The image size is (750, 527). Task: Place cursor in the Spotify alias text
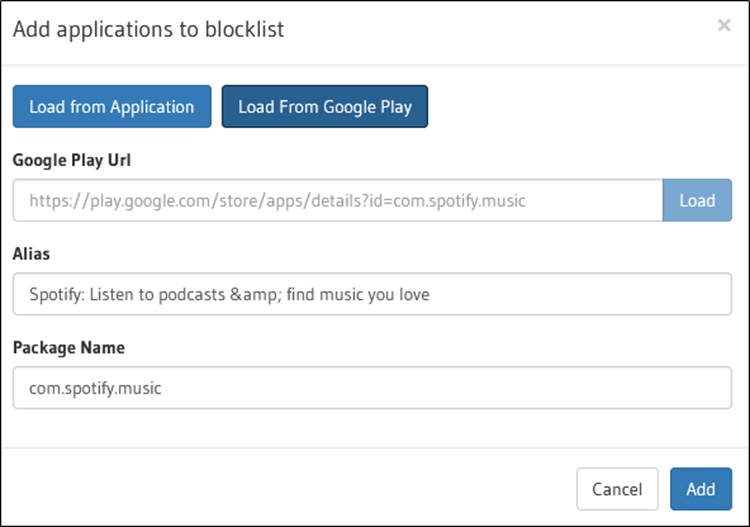[x=229, y=294]
